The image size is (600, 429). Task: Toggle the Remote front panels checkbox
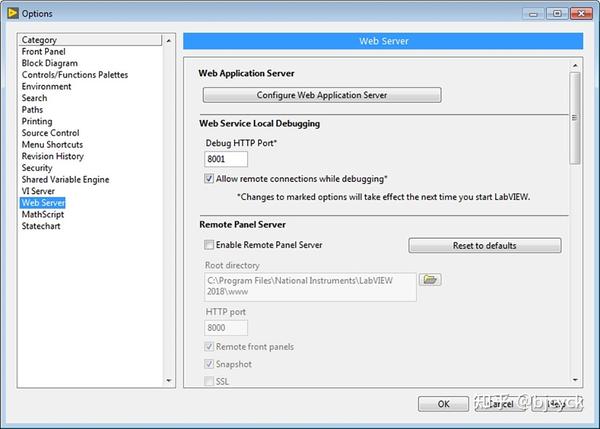click(209, 347)
